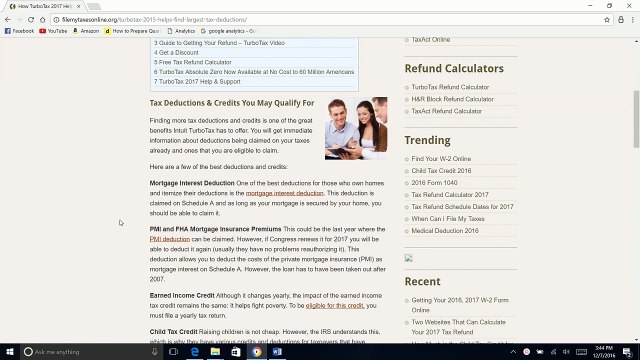
Task: Open the Amazon bookmark
Action: pyautogui.click(x=86, y=31)
